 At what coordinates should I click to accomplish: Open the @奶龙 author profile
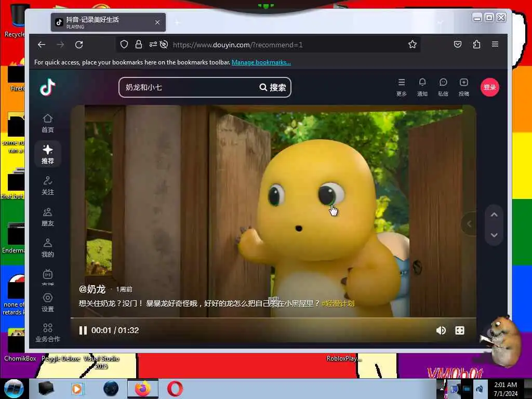pyautogui.click(x=92, y=289)
